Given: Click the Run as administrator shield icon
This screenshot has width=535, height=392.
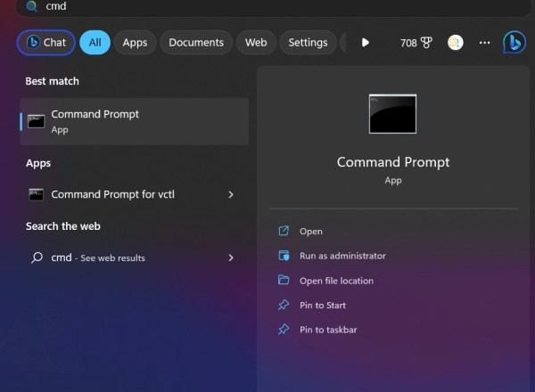Looking at the screenshot, I should [x=284, y=256].
